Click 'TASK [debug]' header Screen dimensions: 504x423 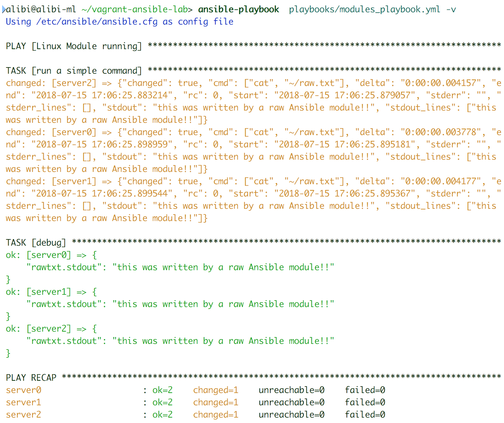tap(36, 243)
